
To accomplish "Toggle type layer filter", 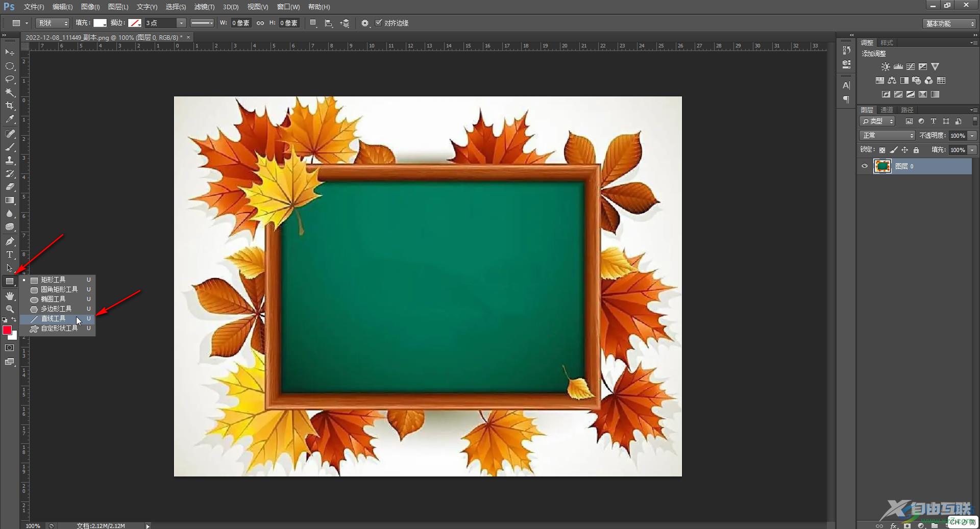I will (934, 121).
